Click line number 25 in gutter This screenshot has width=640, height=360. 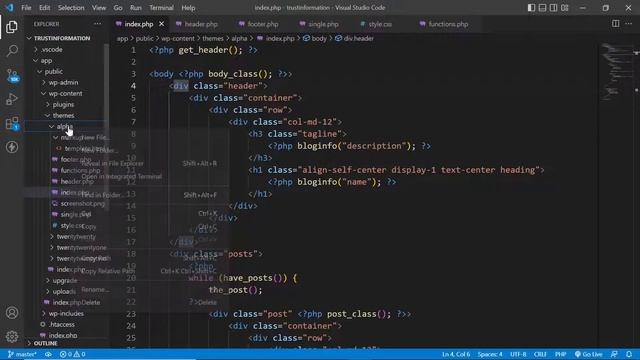point(131,338)
